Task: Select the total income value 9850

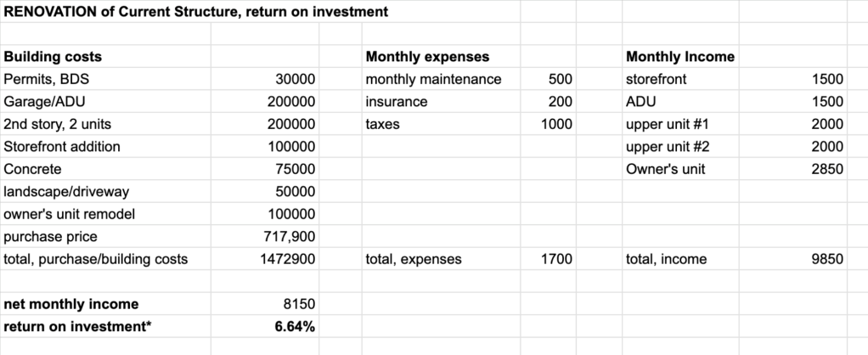Action: click(826, 259)
